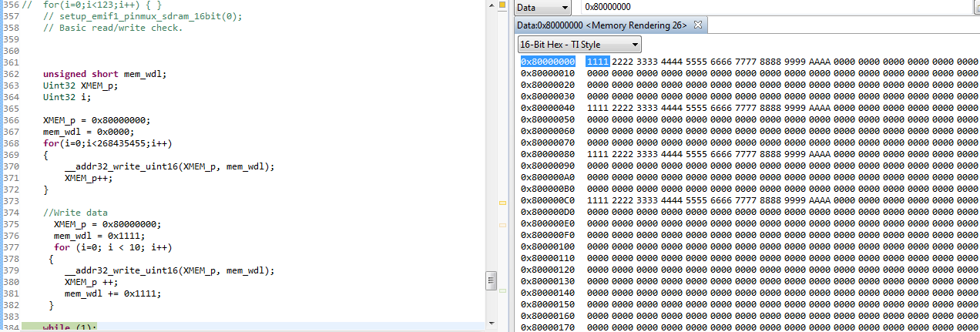Click the setup_emif1_pinmux_sdram_16bit(0) comment line

pos(143,16)
